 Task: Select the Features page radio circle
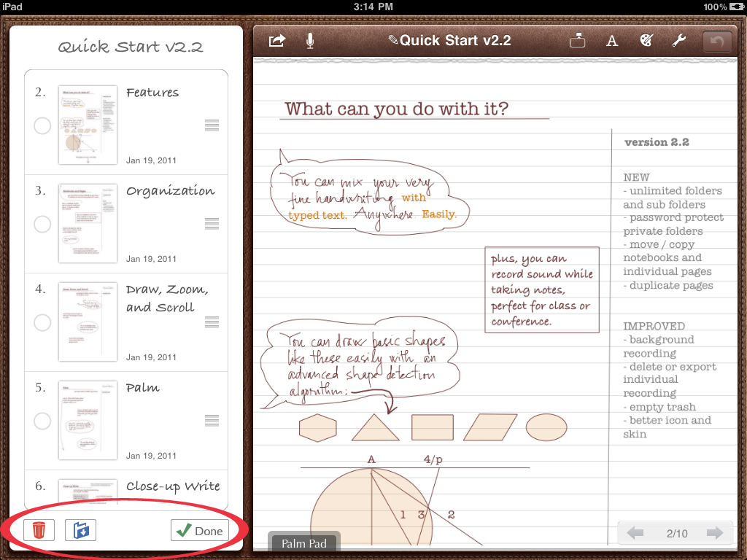[x=42, y=125]
